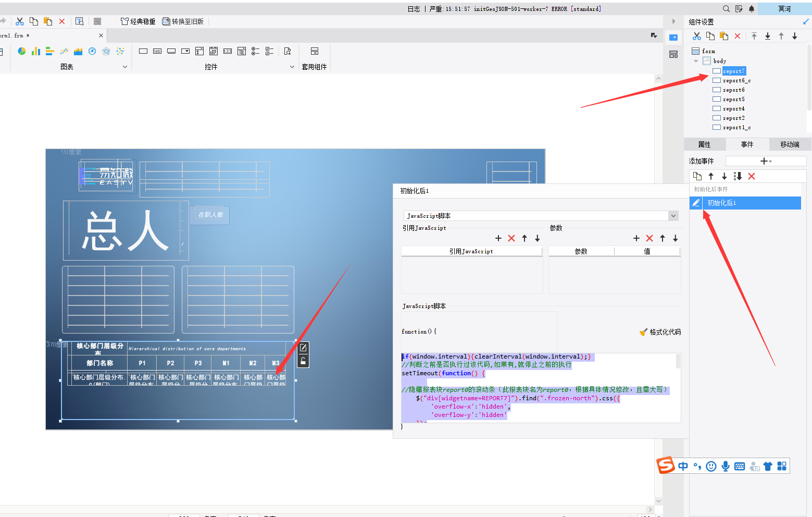Click the edit pencil icon beside 初始化后1
812x517 pixels.
[x=696, y=203]
